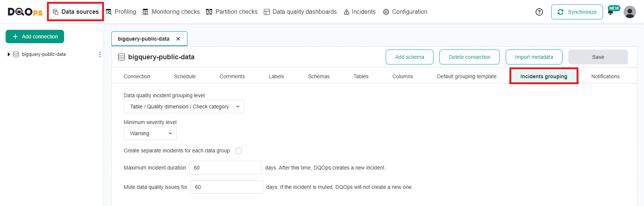
Task: Click the Delete connection button
Action: pos(470,57)
